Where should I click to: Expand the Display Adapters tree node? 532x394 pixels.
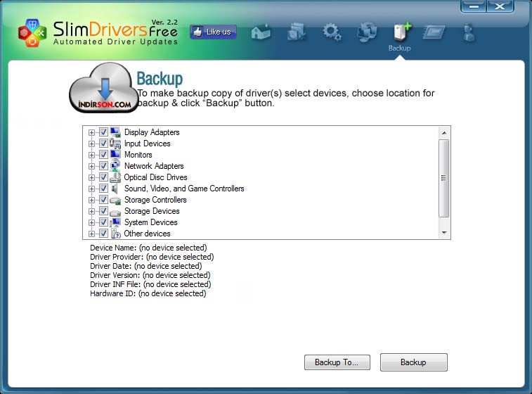pyautogui.click(x=91, y=132)
